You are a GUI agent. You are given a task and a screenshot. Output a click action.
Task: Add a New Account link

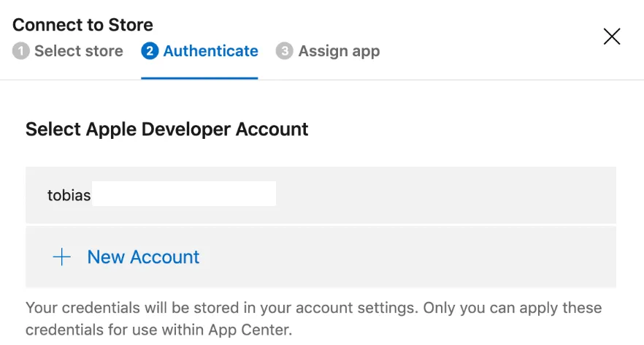coord(143,257)
